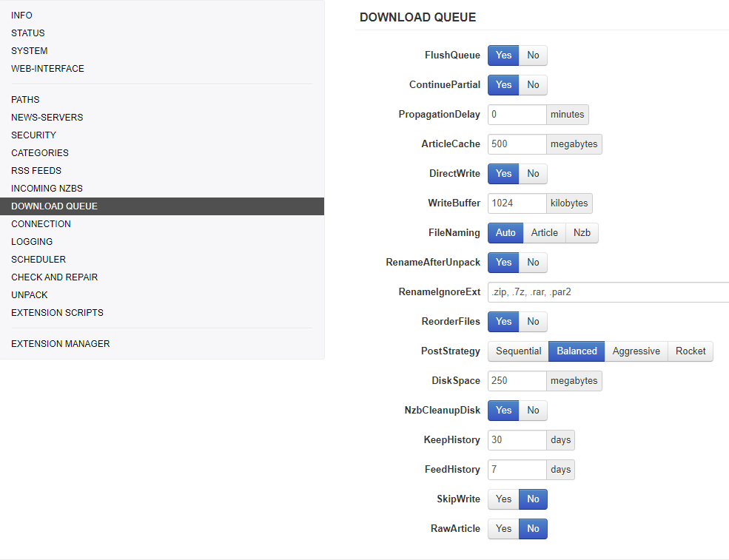Image resolution: width=729 pixels, height=560 pixels.
Task: Focus the PropagationDelay minutes input
Action: click(x=517, y=115)
